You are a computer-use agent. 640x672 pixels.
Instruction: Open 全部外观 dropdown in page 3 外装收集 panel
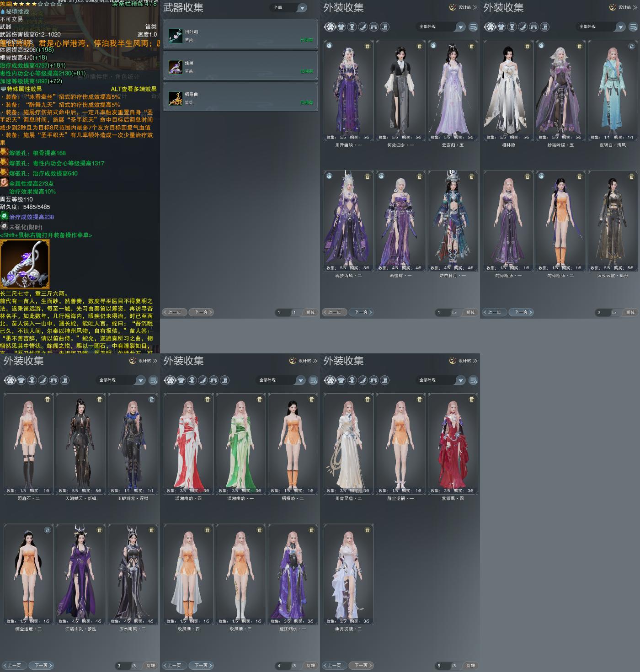click(x=121, y=380)
